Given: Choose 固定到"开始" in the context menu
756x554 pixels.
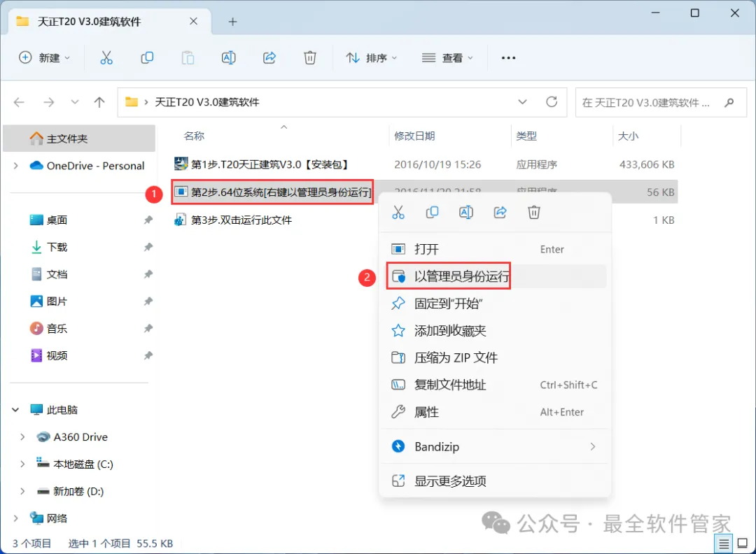Looking at the screenshot, I should [495, 304].
